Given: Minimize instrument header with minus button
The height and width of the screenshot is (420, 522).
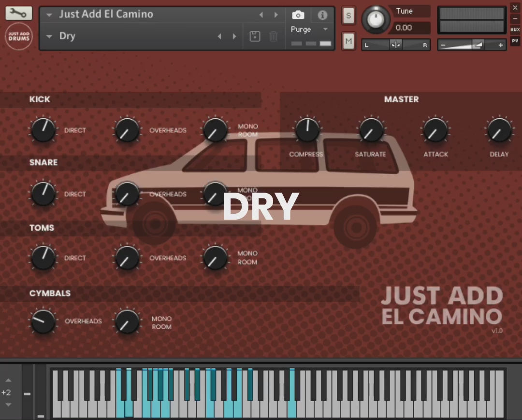Looking at the screenshot, I should (515, 19).
